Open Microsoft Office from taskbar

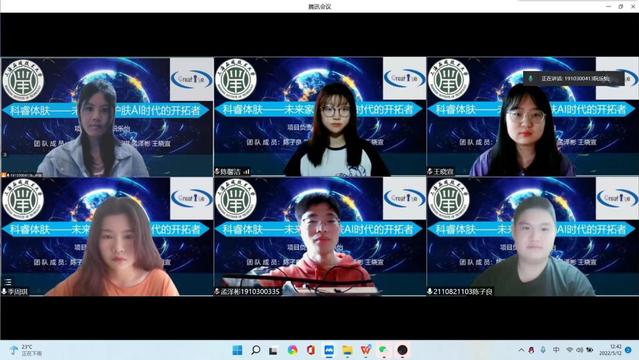click(x=311, y=350)
